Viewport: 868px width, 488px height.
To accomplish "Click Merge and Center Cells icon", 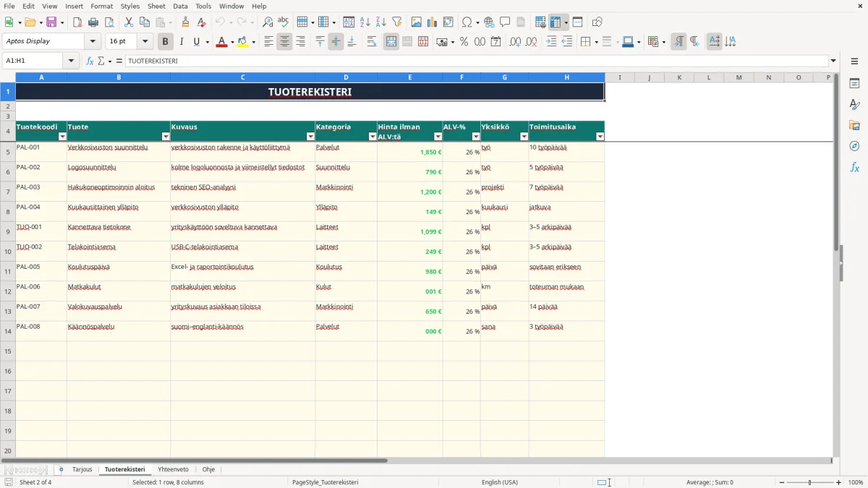I will click(x=391, y=42).
